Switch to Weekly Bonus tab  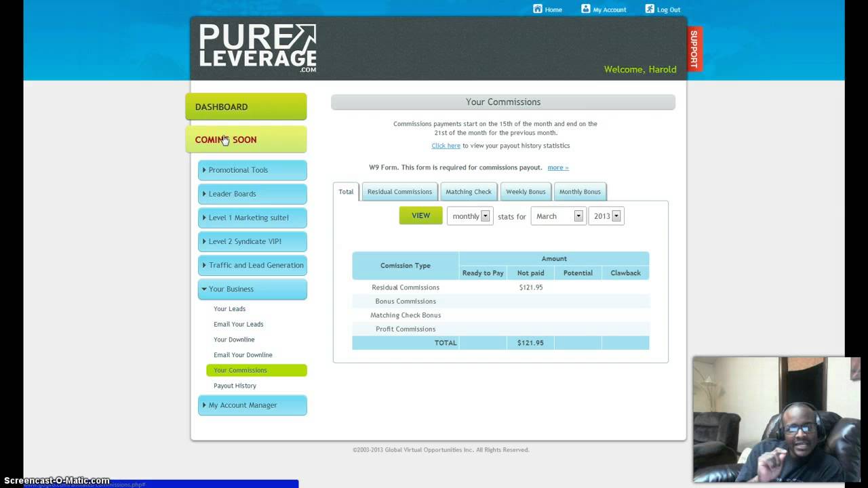click(526, 192)
